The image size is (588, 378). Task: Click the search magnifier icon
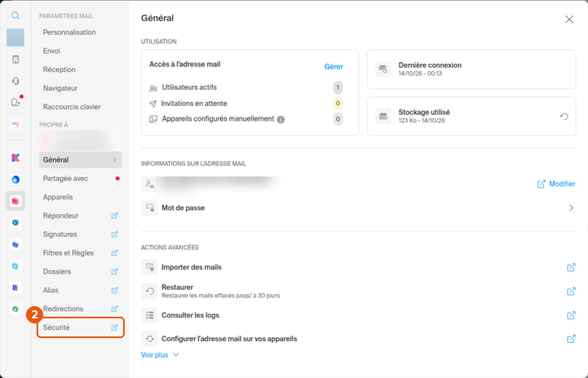[16, 16]
